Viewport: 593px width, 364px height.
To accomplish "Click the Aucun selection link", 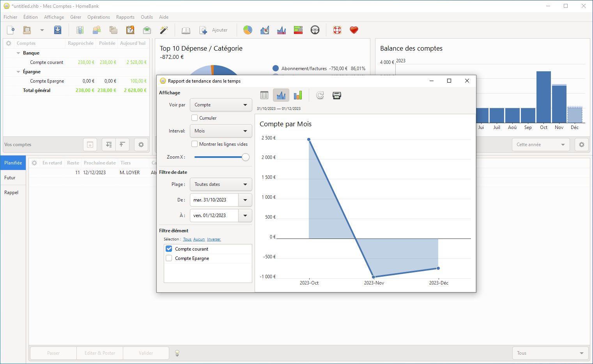I will click(x=199, y=239).
